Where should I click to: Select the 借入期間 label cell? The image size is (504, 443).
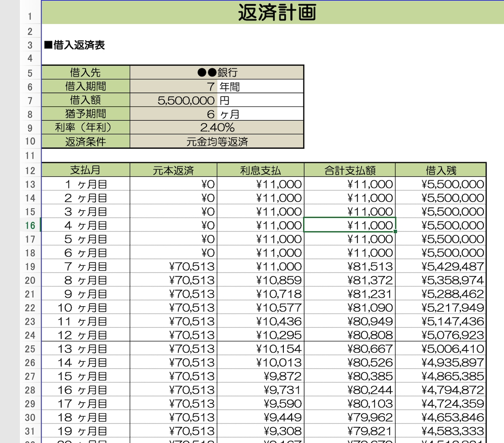click(x=86, y=86)
